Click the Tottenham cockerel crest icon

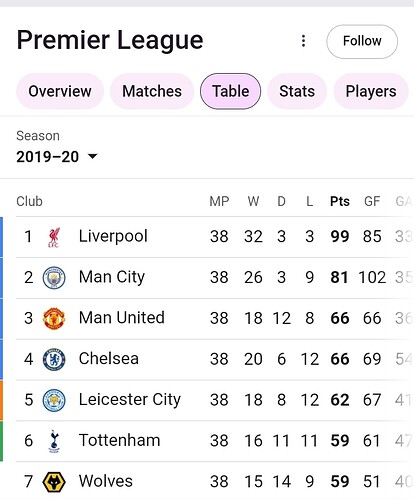pyautogui.click(x=54, y=441)
